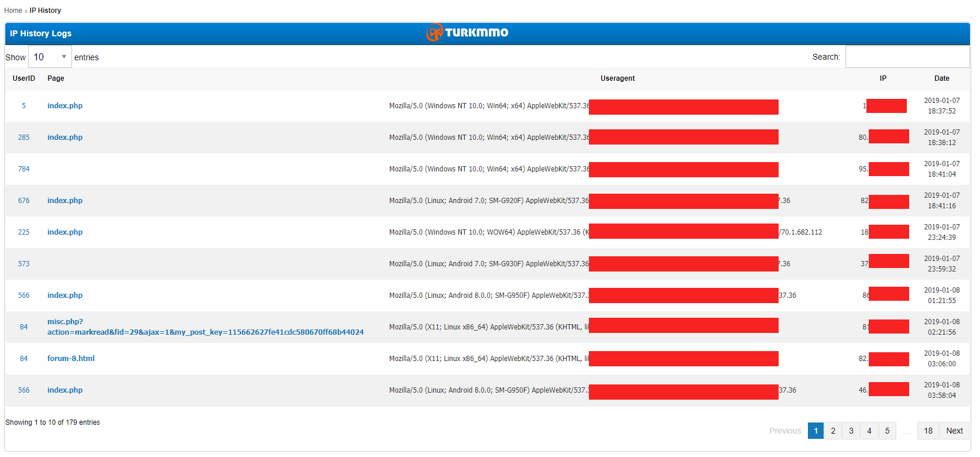Image resolution: width=980 pixels, height=457 pixels.
Task: Sort by the Useragent column header
Action: click(618, 78)
